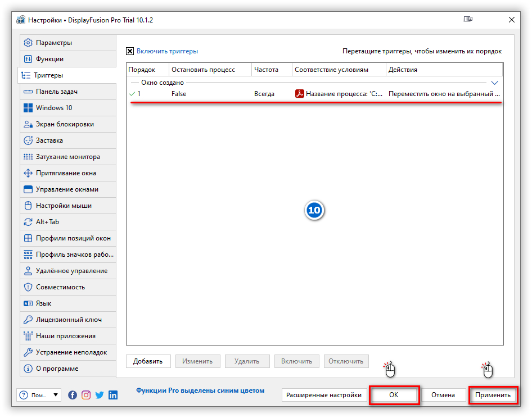Click the Частота column header

coord(272,70)
